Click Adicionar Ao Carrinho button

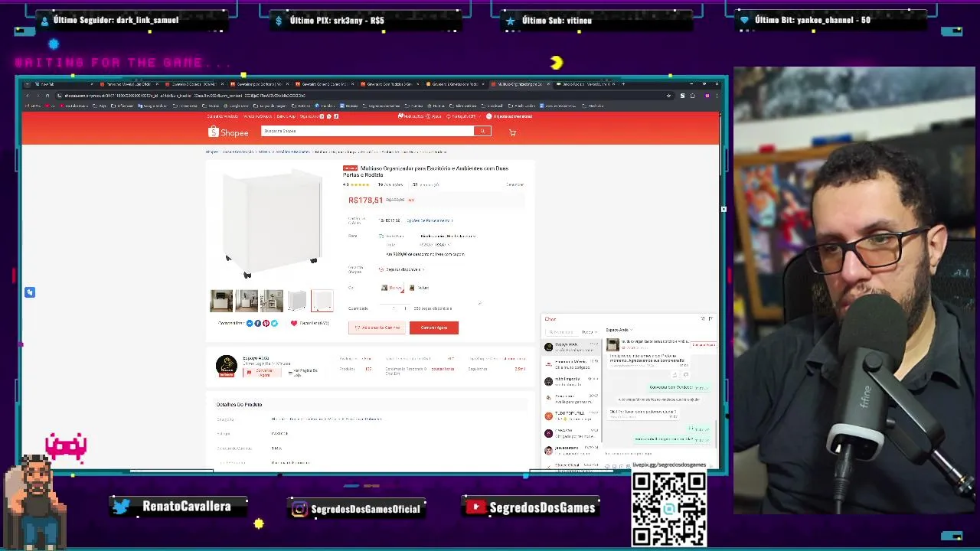tap(377, 328)
